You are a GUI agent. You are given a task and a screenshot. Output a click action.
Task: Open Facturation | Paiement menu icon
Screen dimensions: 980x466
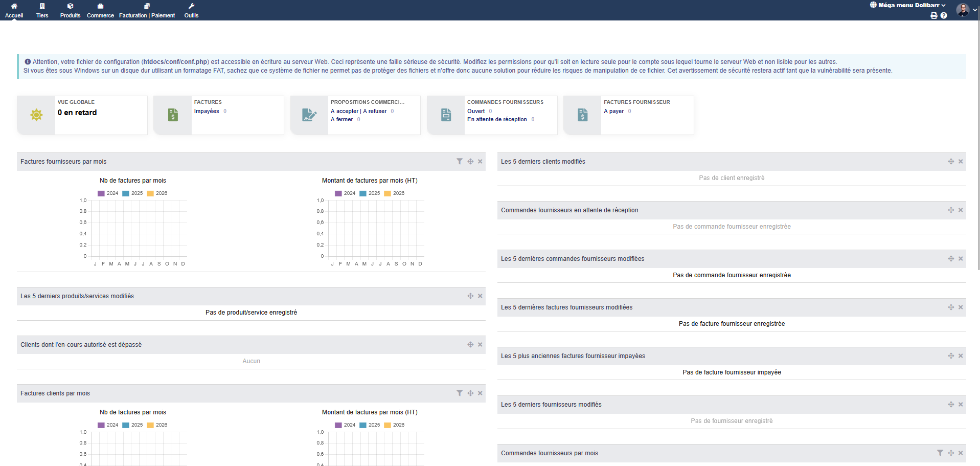pyautogui.click(x=147, y=6)
